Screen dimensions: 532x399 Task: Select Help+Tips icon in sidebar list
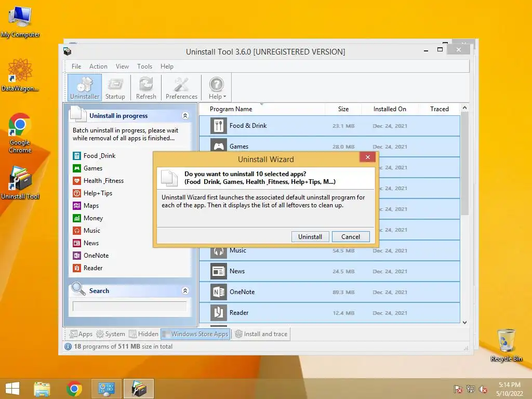point(77,193)
